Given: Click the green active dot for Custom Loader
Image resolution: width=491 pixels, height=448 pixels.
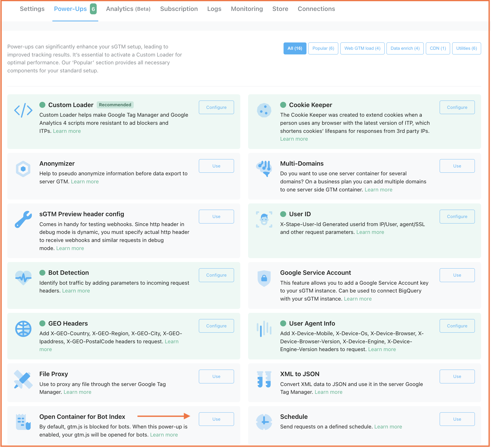Looking at the screenshot, I should pos(42,105).
